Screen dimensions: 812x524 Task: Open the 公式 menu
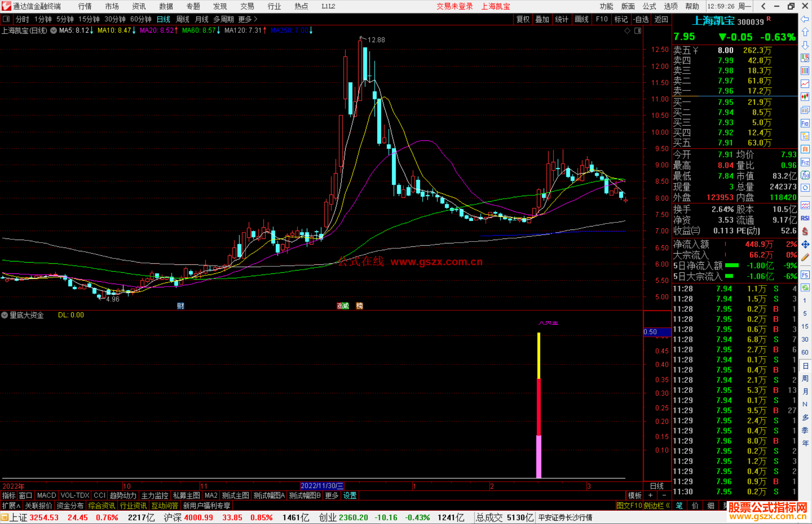pos(649,6)
